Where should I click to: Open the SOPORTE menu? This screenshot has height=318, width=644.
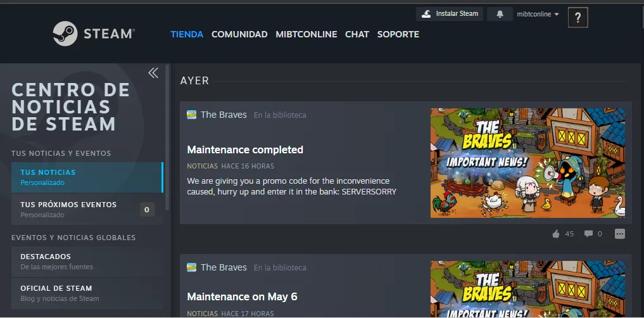point(398,34)
